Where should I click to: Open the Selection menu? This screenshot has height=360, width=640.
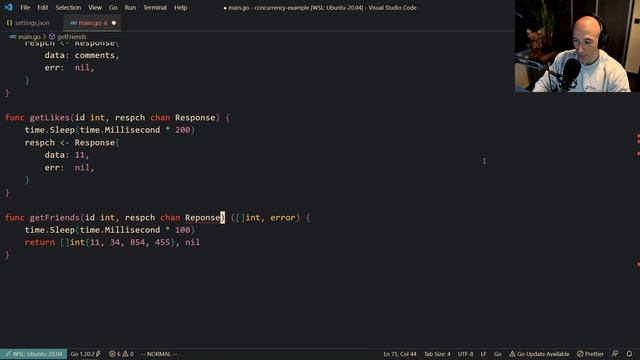[x=68, y=7]
